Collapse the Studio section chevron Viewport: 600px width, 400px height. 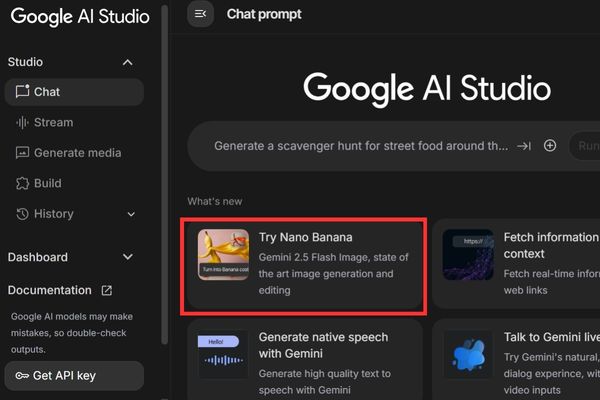tap(127, 62)
